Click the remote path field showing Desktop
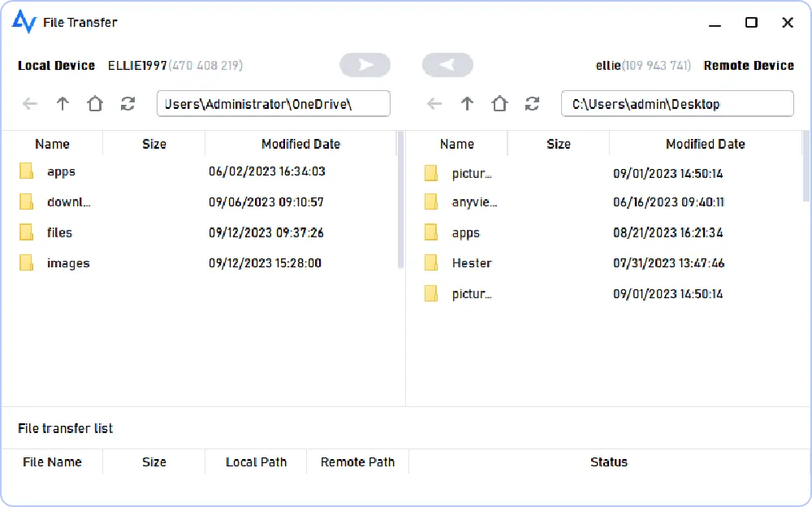The width and height of the screenshot is (812, 507). pyautogui.click(x=676, y=103)
